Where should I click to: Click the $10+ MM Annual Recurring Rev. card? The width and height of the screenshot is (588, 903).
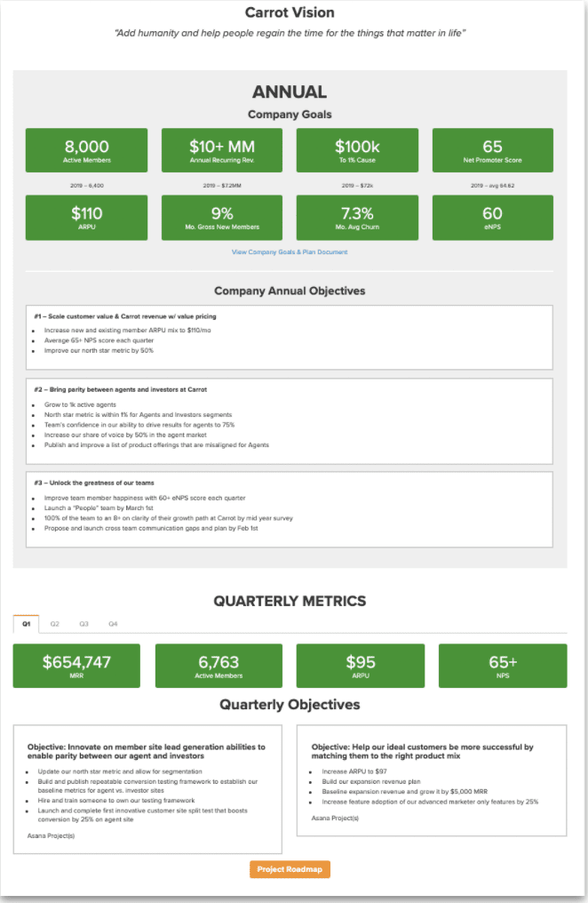222,150
